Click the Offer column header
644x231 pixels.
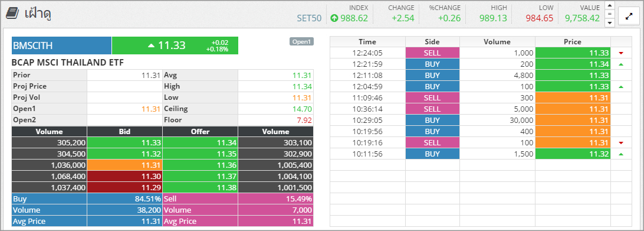(201, 132)
